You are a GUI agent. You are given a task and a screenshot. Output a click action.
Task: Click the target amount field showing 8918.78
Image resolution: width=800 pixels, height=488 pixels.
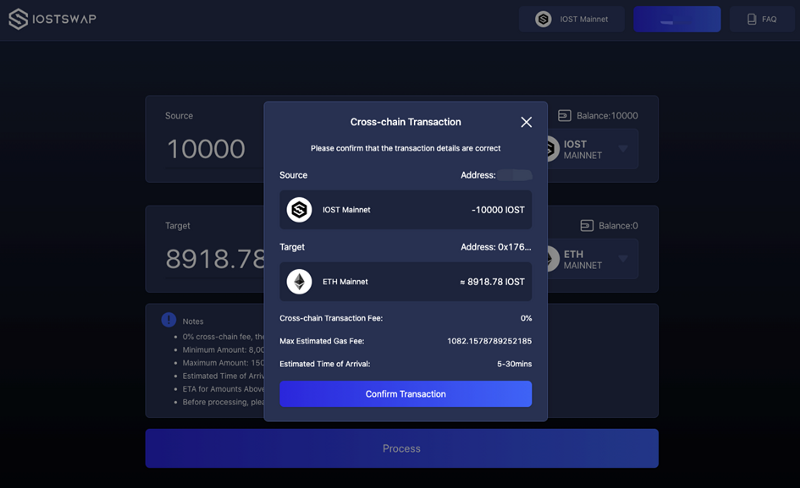[x=215, y=259]
